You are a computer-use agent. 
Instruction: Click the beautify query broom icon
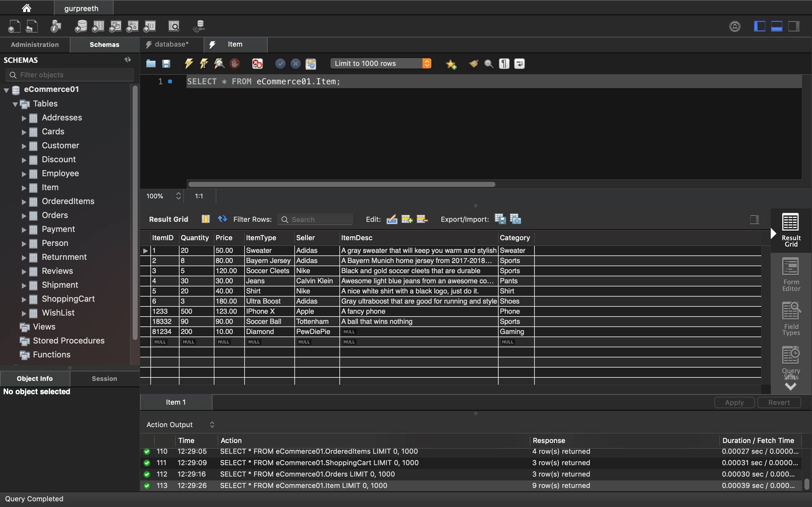[474, 63]
